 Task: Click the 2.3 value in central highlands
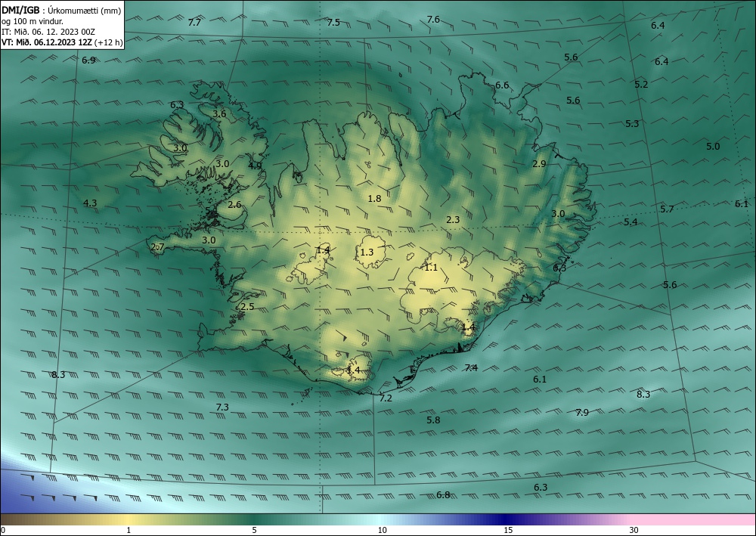click(x=453, y=219)
